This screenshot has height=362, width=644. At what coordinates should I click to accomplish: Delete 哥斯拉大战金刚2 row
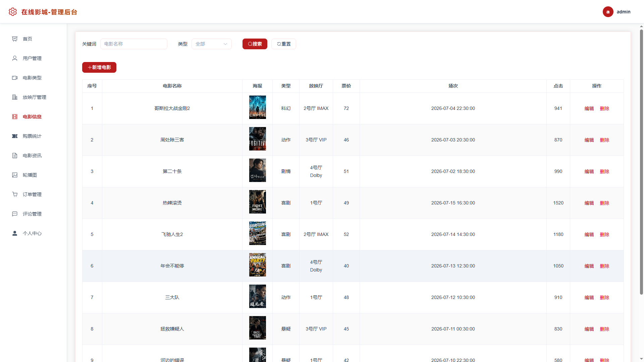coord(604,109)
